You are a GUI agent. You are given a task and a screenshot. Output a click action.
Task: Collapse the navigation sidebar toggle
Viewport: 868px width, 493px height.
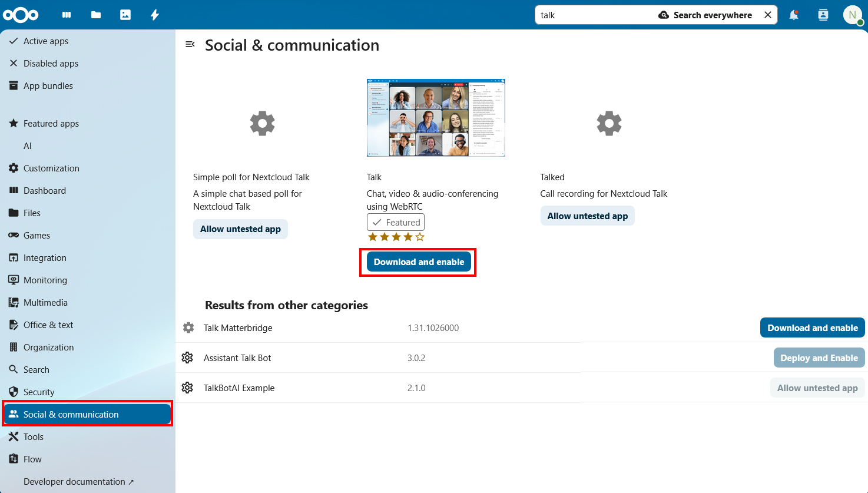click(x=190, y=44)
